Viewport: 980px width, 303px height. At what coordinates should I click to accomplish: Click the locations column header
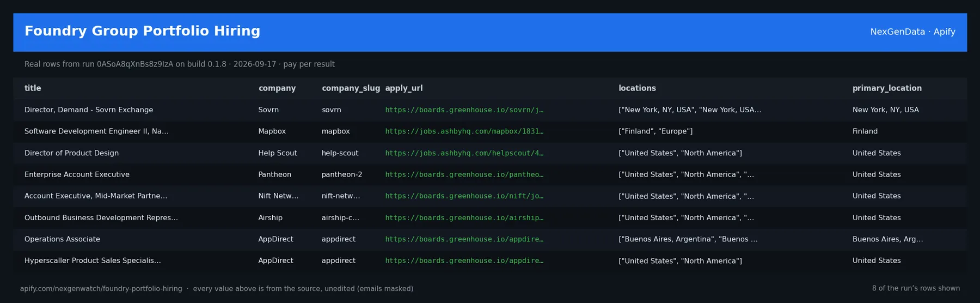point(637,88)
